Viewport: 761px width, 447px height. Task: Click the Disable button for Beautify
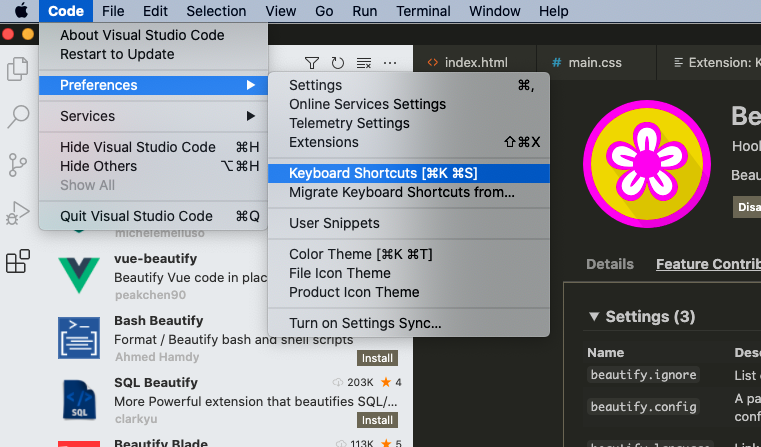tap(747, 207)
